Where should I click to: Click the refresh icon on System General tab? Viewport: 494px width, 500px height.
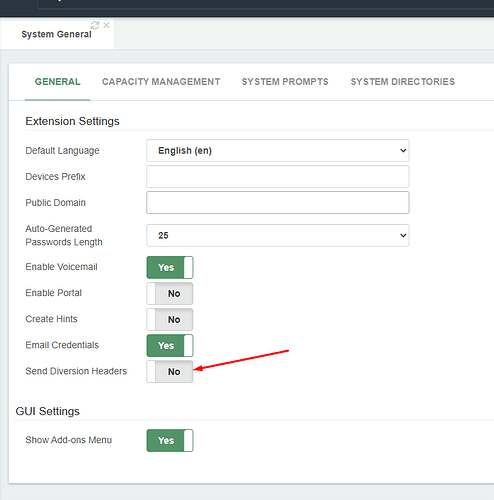point(95,25)
